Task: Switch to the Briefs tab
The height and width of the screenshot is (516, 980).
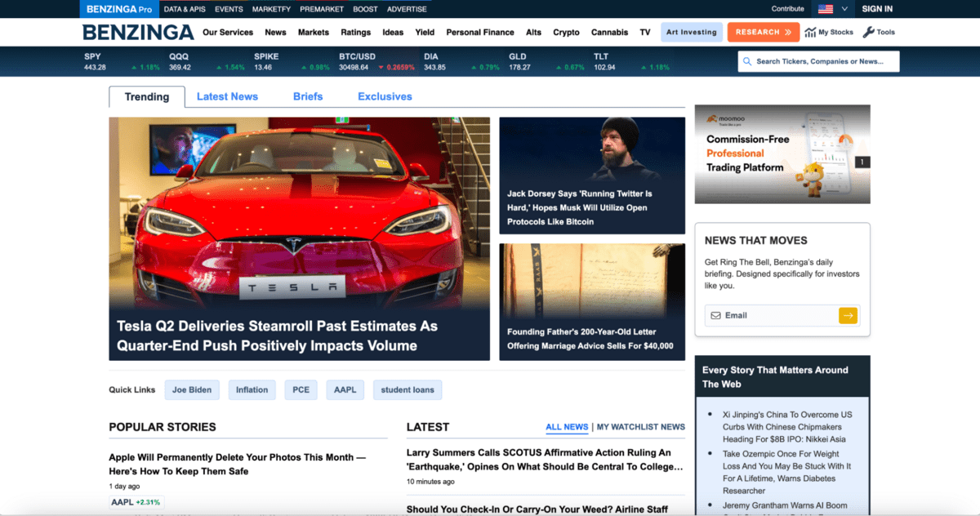Action: [x=308, y=96]
